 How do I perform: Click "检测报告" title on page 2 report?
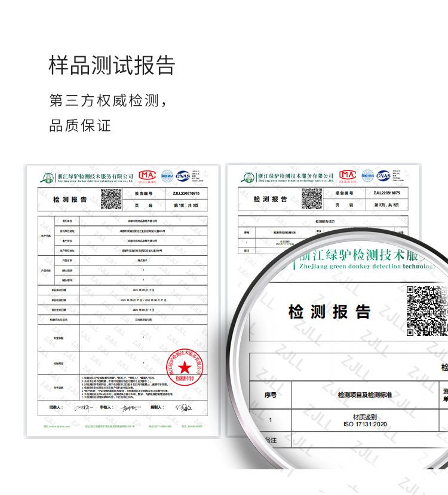tap(271, 199)
